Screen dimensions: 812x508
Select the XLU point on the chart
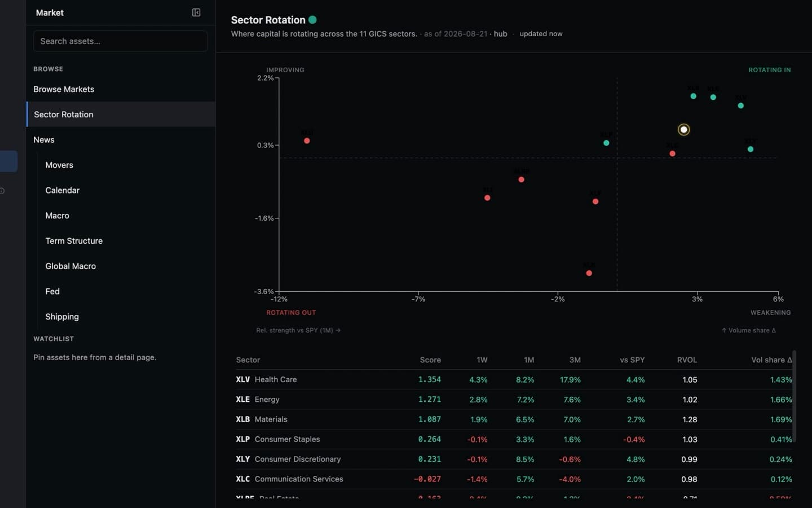[x=307, y=141]
